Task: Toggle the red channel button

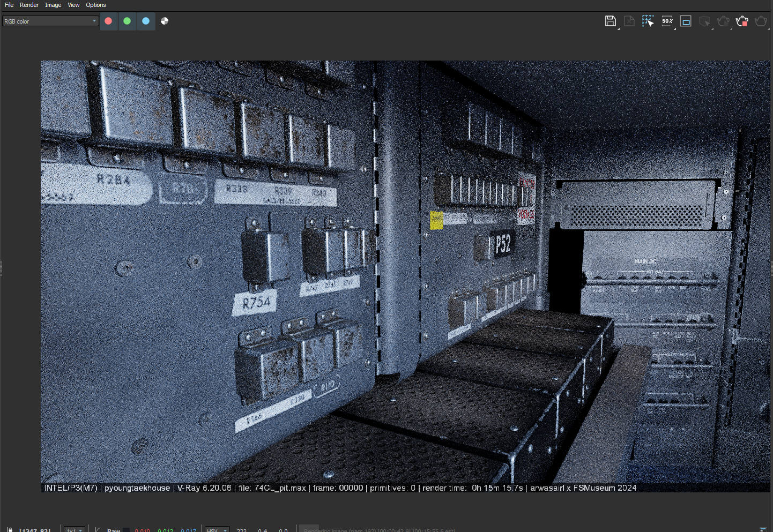Action: pos(108,21)
